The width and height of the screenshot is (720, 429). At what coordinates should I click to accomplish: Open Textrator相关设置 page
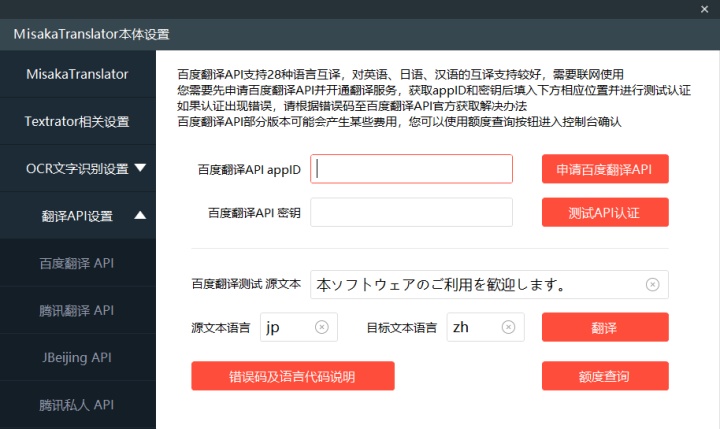tap(78, 121)
